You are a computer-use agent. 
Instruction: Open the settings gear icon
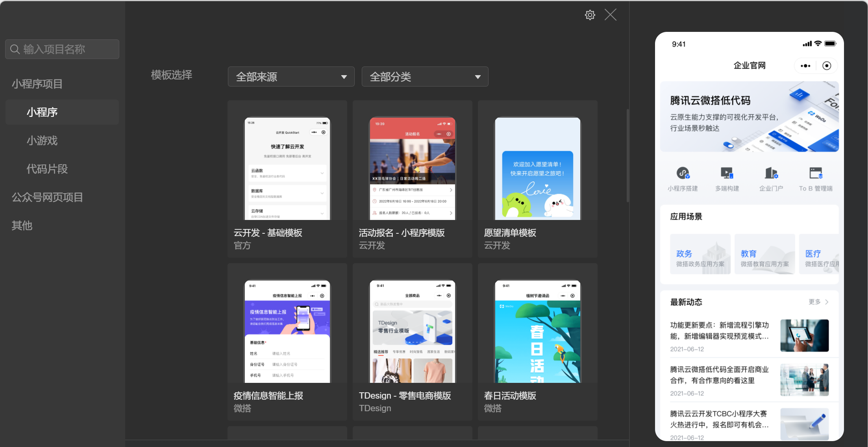tap(590, 15)
